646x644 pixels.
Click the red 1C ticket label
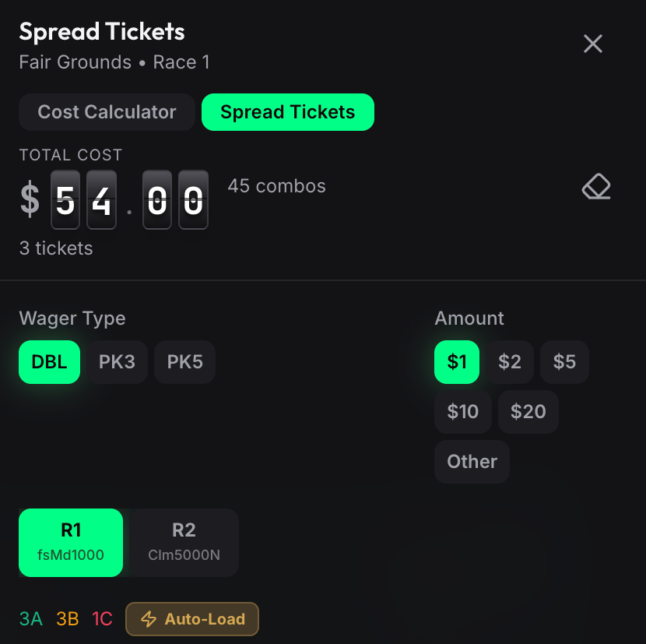point(102,619)
